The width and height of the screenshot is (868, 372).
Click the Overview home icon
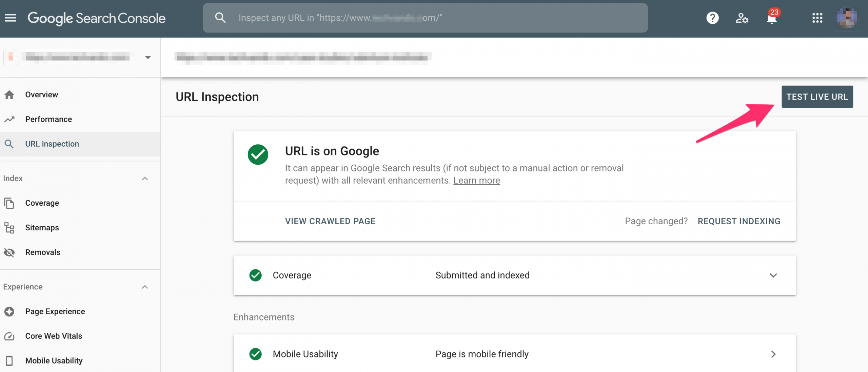[x=9, y=95]
